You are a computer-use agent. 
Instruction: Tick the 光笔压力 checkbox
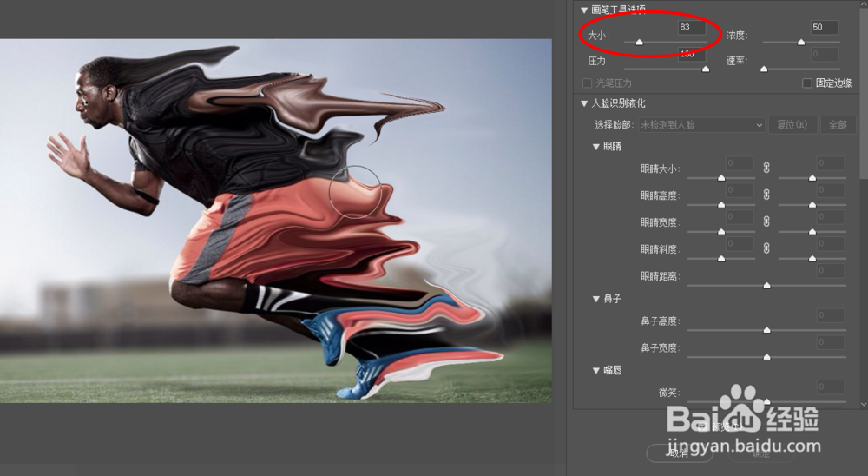[x=588, y=83]
